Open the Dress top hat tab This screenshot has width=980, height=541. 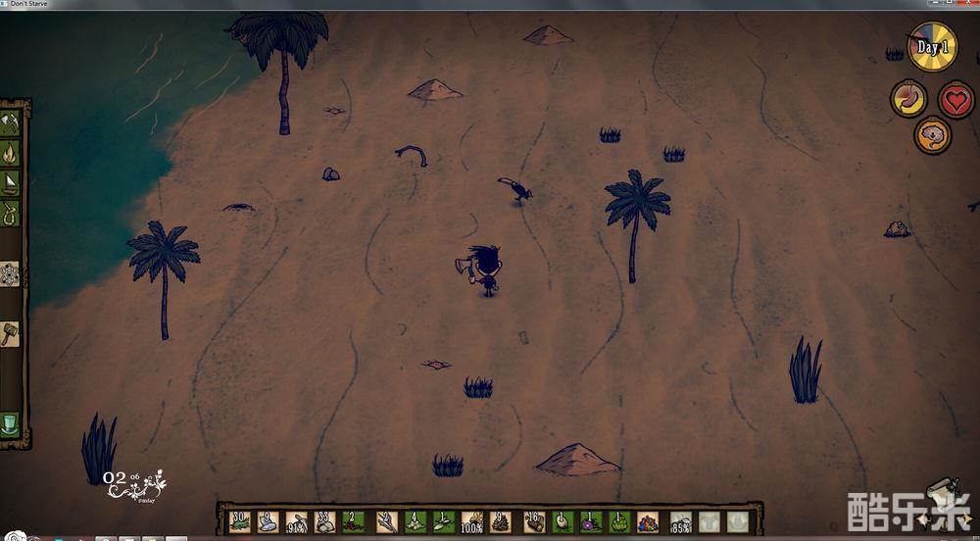tap(11, 423)
